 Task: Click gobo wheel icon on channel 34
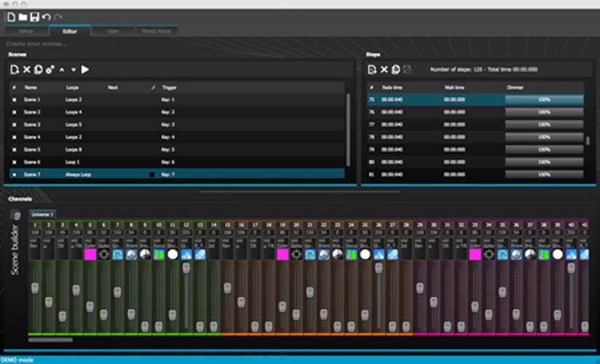[489, 255]
